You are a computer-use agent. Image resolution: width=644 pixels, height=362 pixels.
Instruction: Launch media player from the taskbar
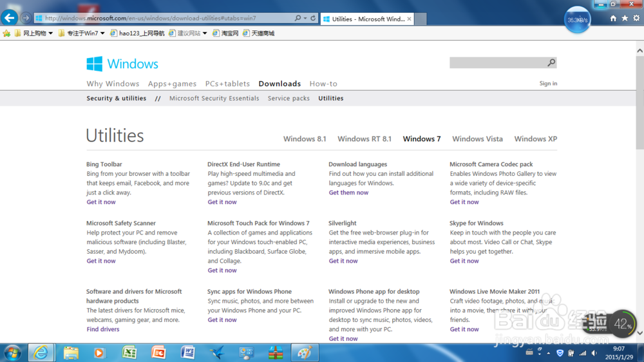(99, 353)
